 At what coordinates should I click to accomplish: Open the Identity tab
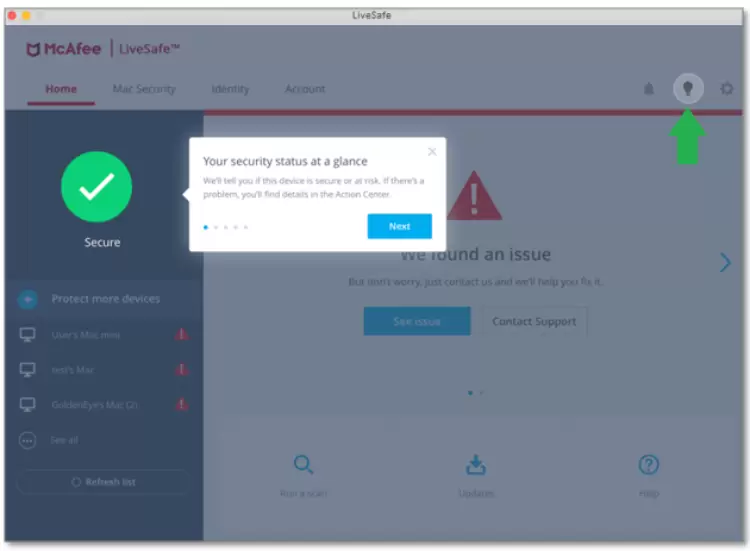click(230, 89)
